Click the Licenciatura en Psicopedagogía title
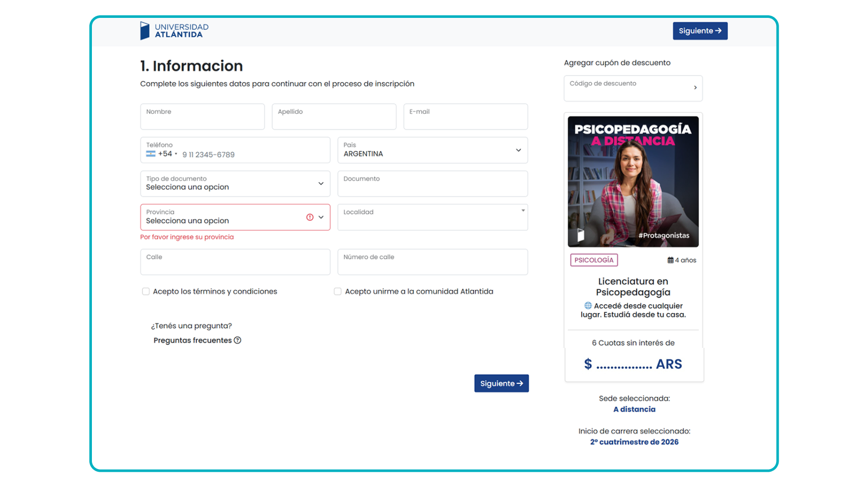Image resolution: width=868 pixels, height=487 pixels. tap(633, 287)
